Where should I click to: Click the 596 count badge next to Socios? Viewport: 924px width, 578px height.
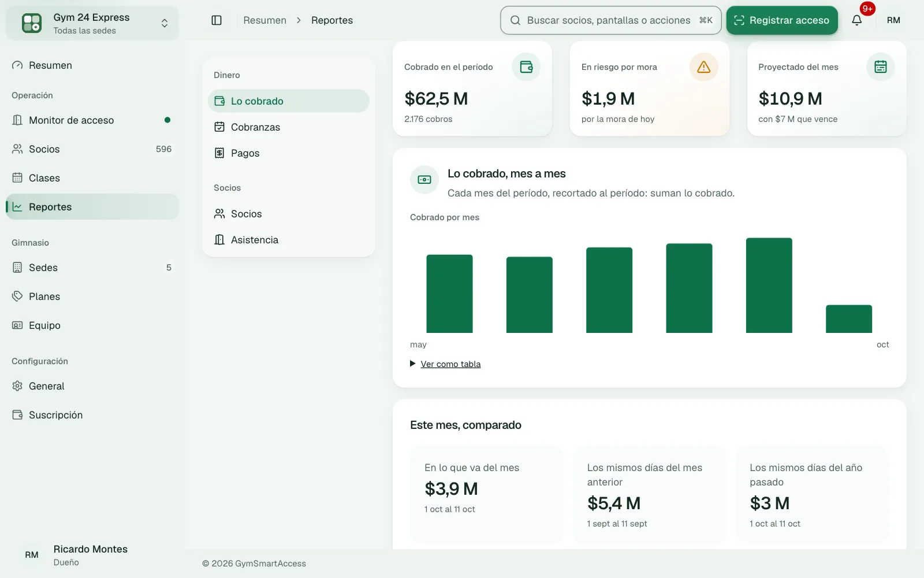(163, 149)
